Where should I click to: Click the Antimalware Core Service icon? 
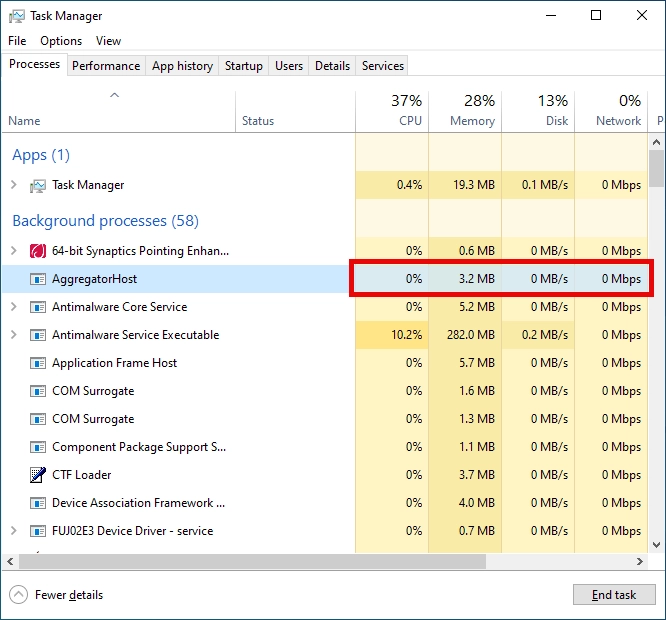(38, 307)
